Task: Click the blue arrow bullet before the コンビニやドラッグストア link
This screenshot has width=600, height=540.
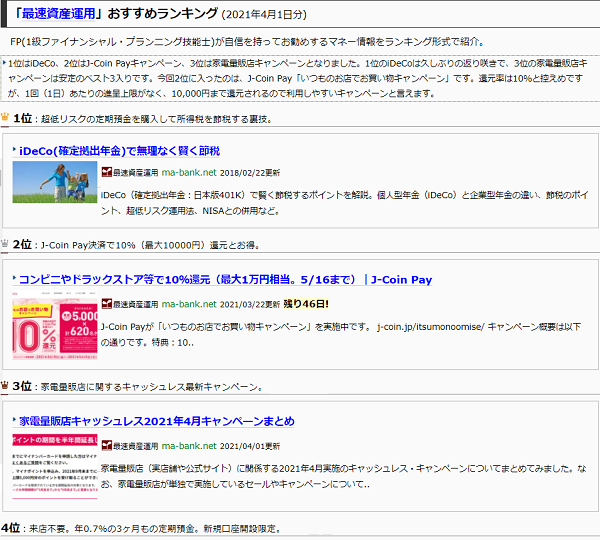Action: [14, 278]
